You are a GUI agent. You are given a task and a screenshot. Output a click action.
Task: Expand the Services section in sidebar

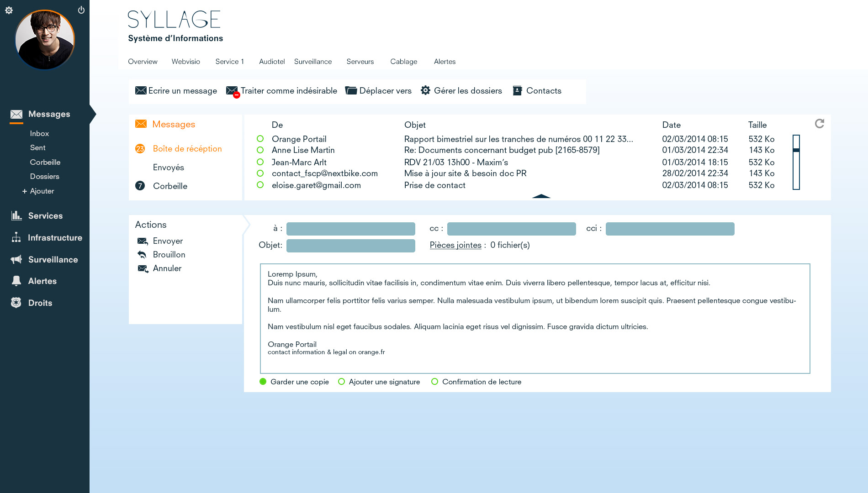[45, 216]
